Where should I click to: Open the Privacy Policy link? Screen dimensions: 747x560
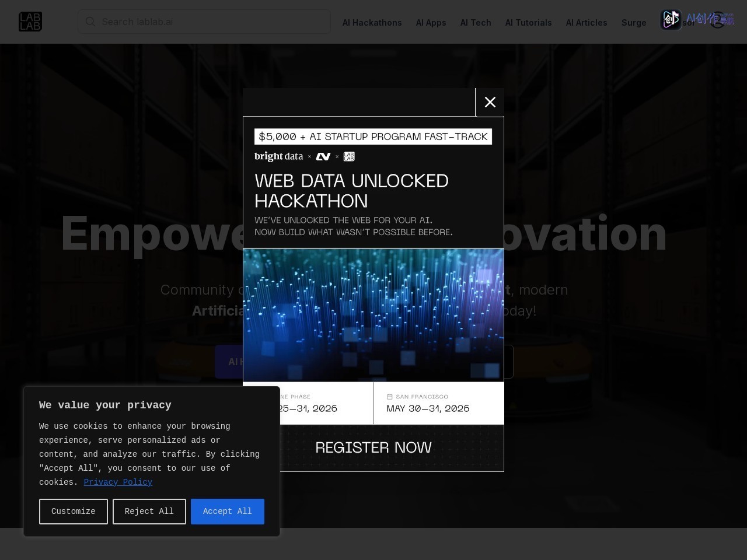[118, 482]
